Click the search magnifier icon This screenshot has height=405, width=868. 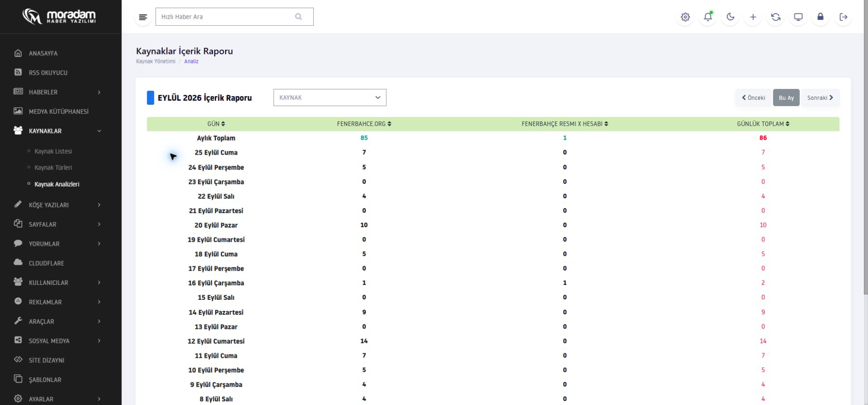pos(298,17)
